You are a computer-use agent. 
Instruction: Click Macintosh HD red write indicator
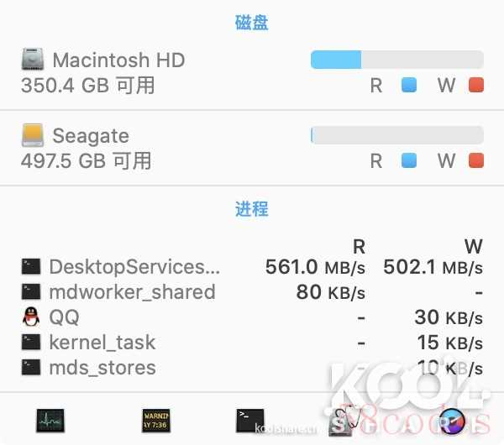click(x=476, y=85)
